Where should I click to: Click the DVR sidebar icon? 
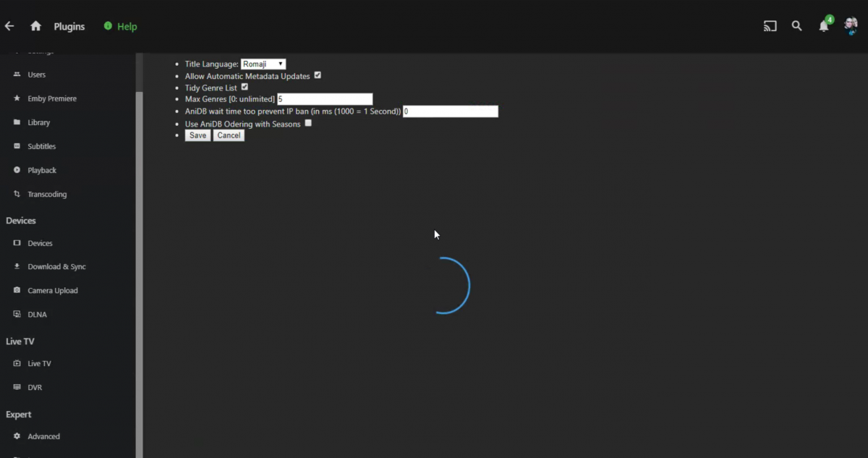coord(17,387)
